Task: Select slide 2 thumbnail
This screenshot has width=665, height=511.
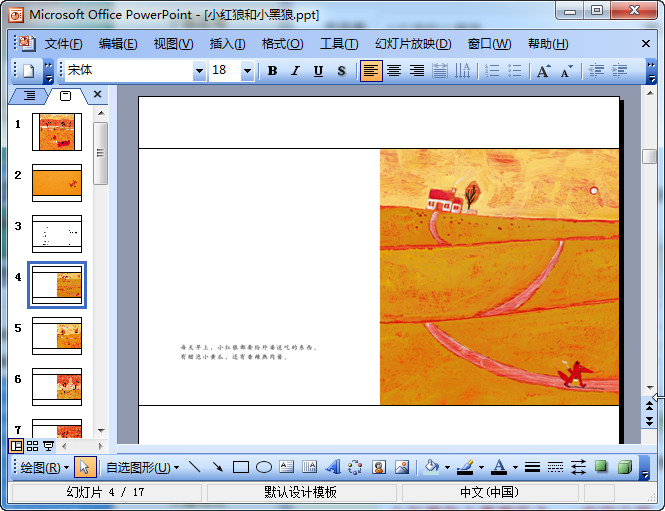Action: 57,183
